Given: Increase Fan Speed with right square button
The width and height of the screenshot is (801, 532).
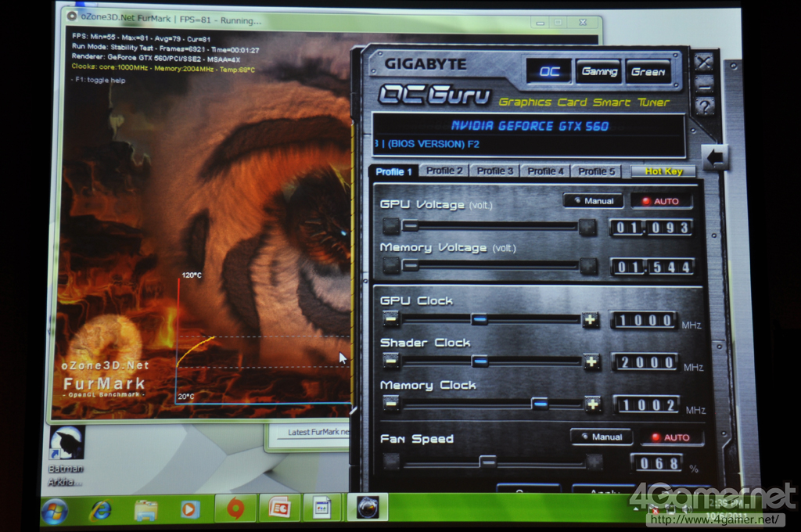Looking at the screenshot, I should [x=594, y=462].
